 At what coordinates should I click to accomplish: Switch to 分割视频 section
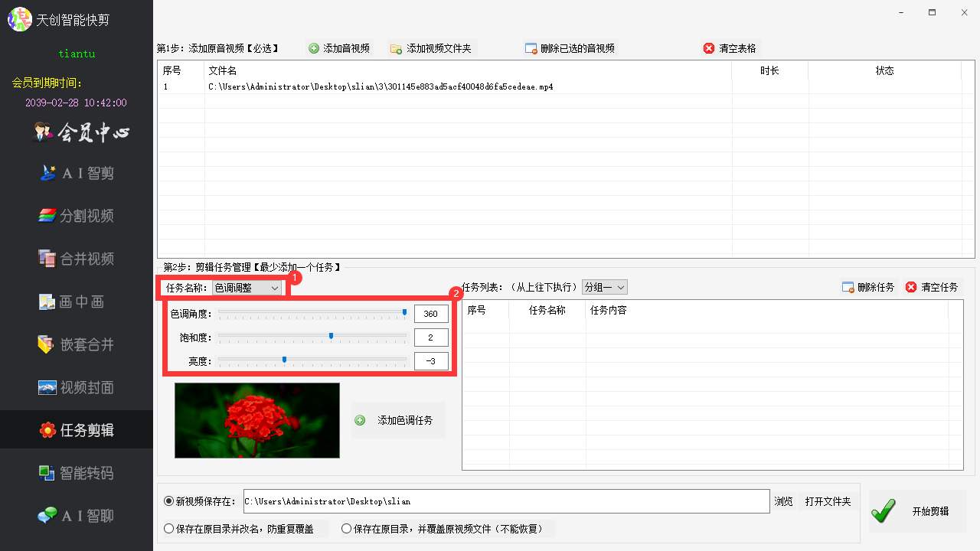point(77,216)
